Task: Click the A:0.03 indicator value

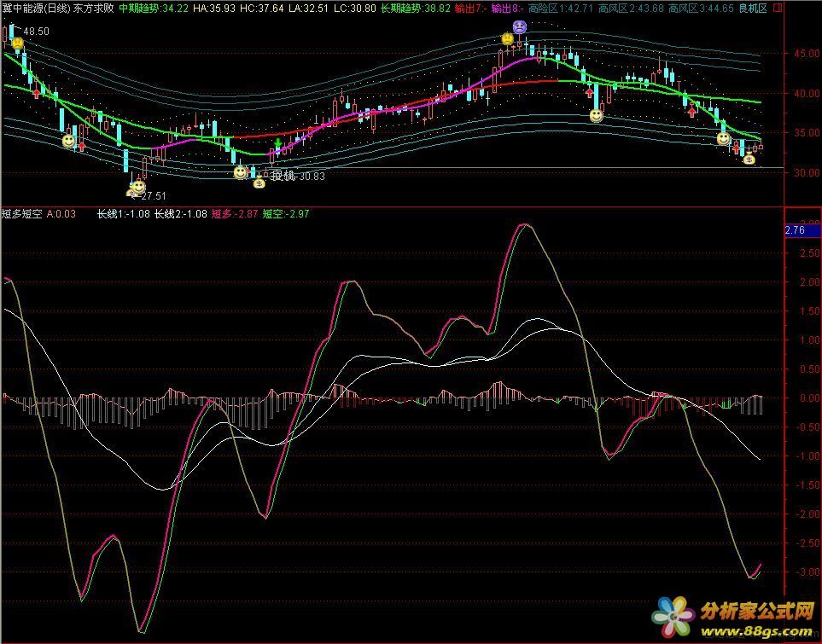Action: [61, 214]
